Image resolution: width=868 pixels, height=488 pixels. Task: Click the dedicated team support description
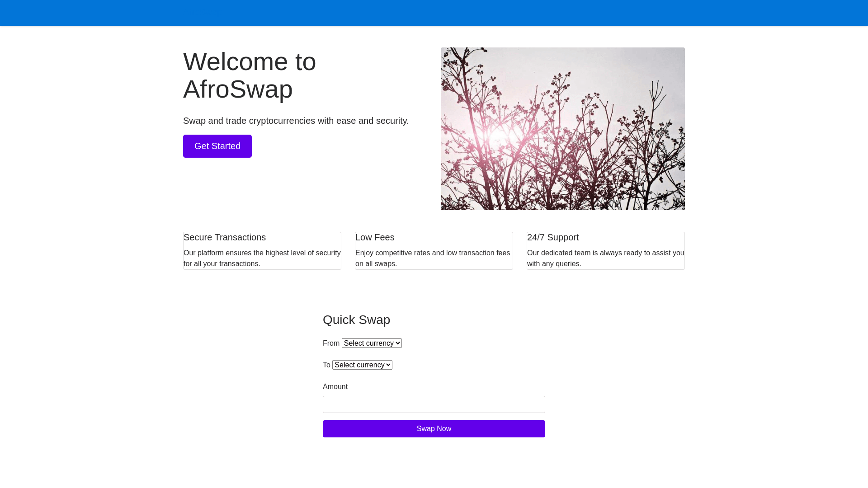(x=605, y=258)
